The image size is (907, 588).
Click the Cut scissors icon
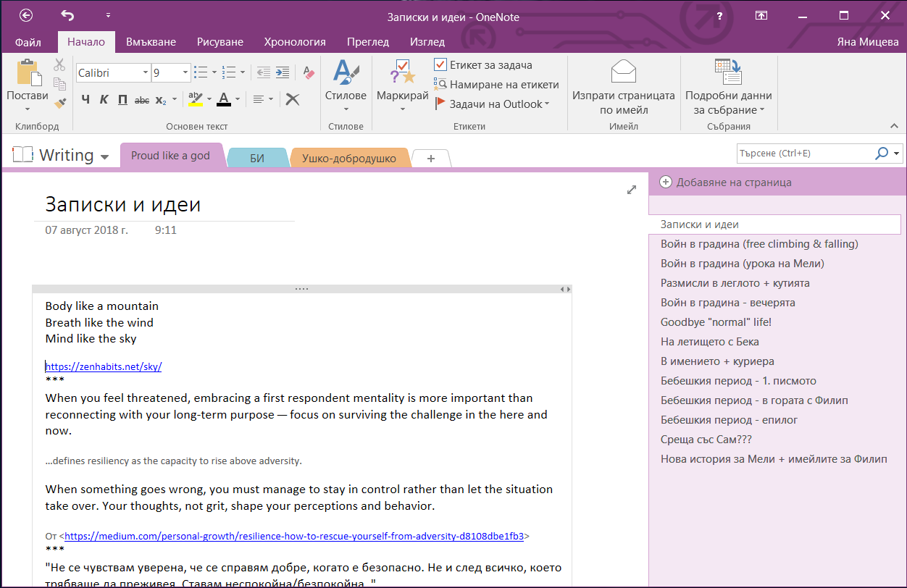[x=60, y=65]
